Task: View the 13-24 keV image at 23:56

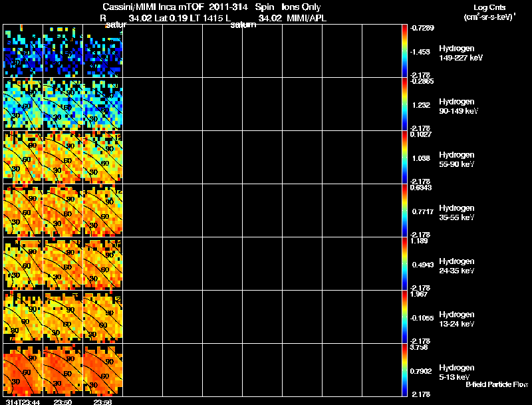Action: click(x=103, y=317)
